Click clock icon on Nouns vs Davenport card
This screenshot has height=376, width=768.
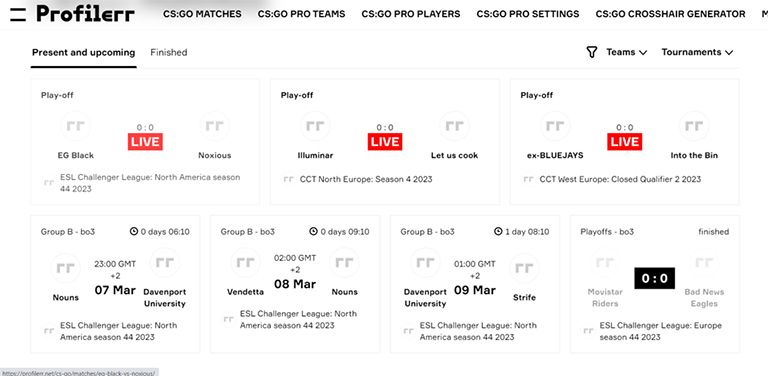click(x=134, y=232)
